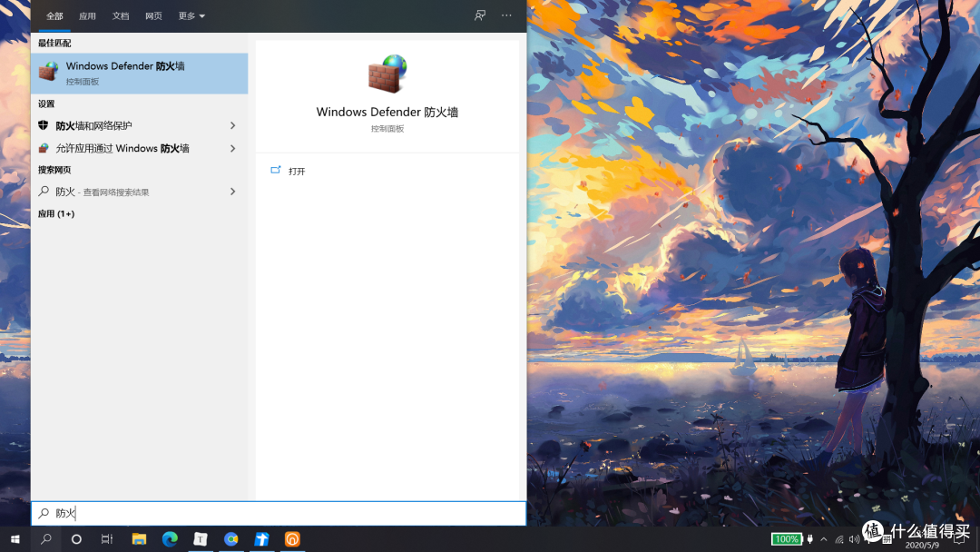Expand 防火墙和网络保护 with its chevron arrow
This screenshot has height=552, width=980.
click(x=232, y=125)
